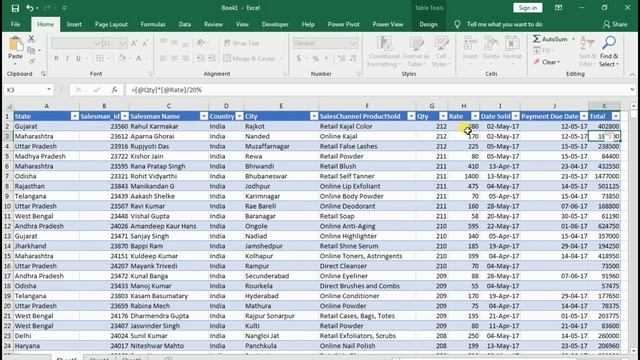Click the Percent Style icon
The width and height of the screenshot is (640, 360).
(316, 58)
